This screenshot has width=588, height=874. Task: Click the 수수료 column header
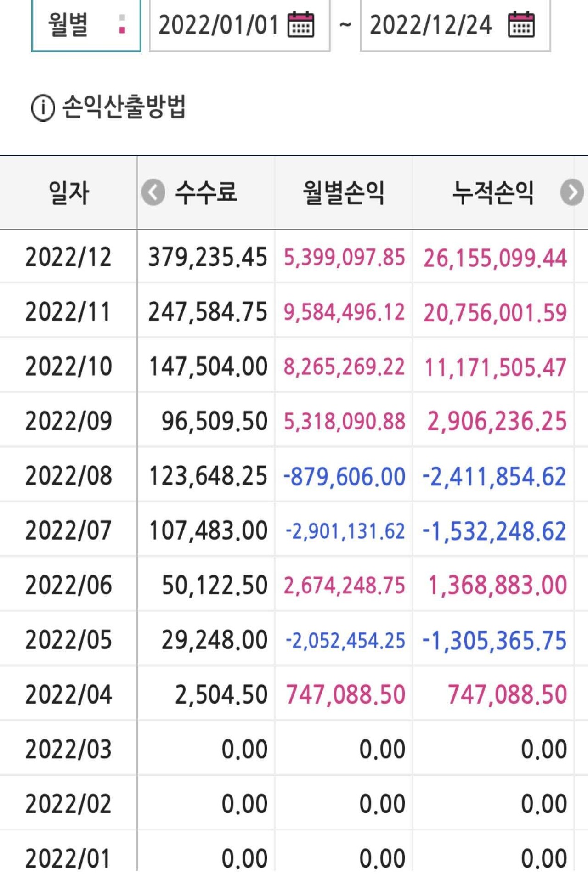[x=206, y=192]
